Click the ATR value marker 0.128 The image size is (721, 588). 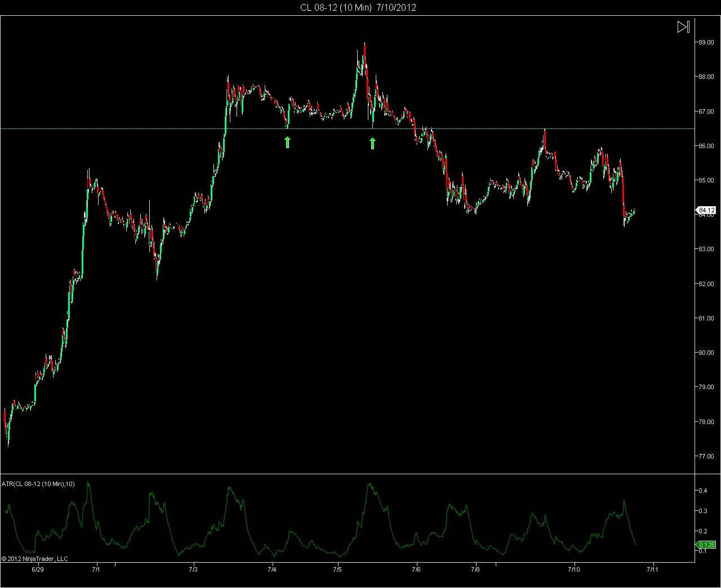pyautogui.click(x=706, y=545)
